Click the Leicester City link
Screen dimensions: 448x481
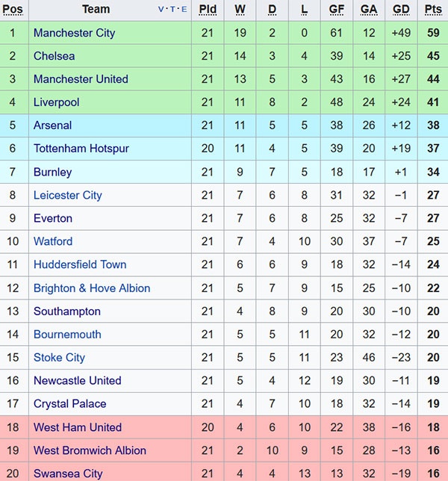67,195
